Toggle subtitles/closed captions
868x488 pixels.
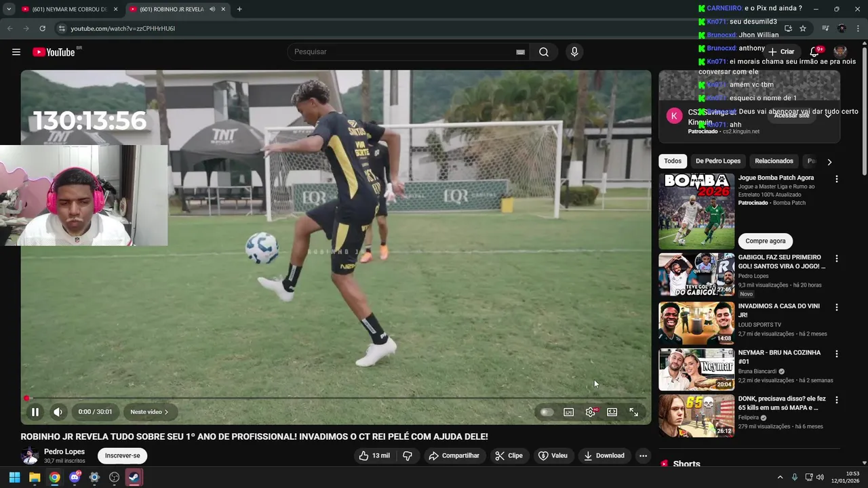click(569, 412)
